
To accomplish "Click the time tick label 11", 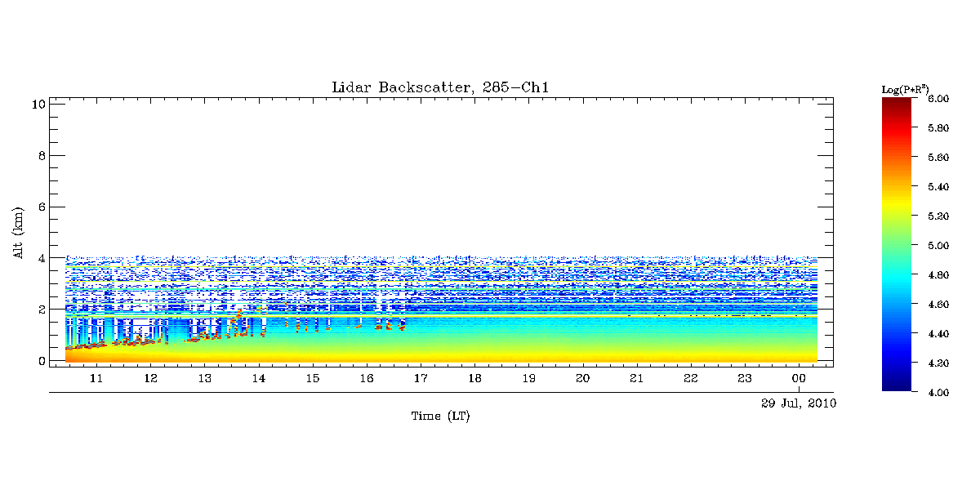I will coord(96,378).
